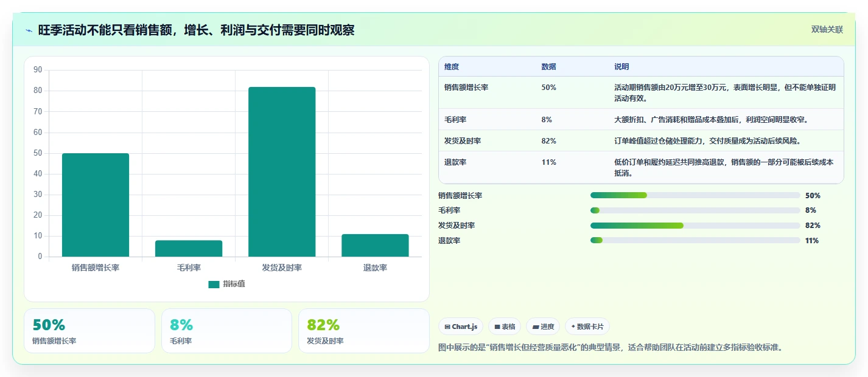This screenshot has width=868, height=377.
Task: Click the 发货及时率 cell in the table
Action: (x=463, y=141)
